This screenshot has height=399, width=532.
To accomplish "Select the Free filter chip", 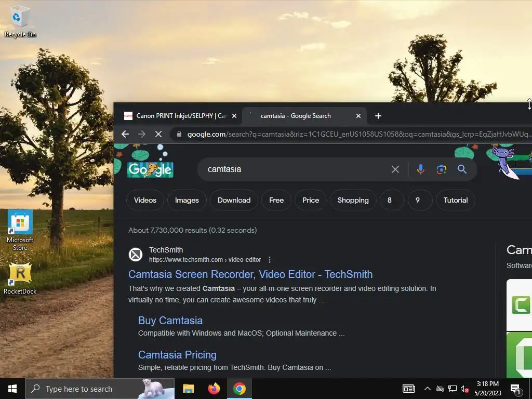I will coord(276,200).
